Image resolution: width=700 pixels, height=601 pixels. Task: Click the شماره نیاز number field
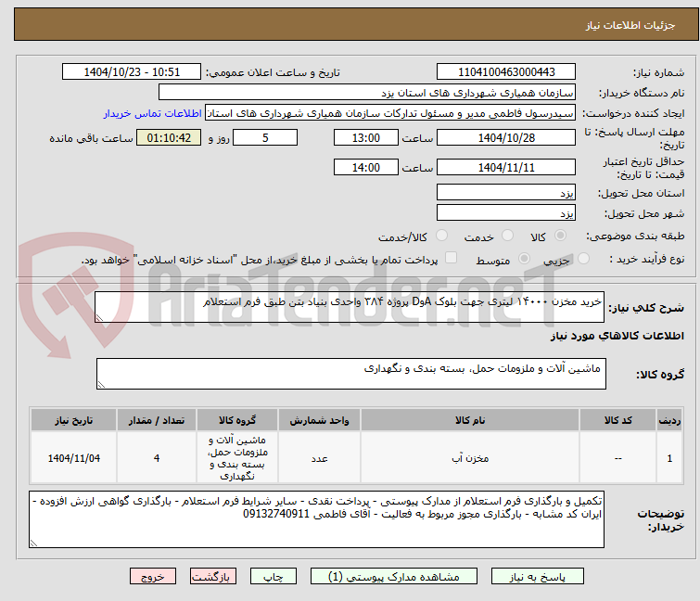(506, 72)
